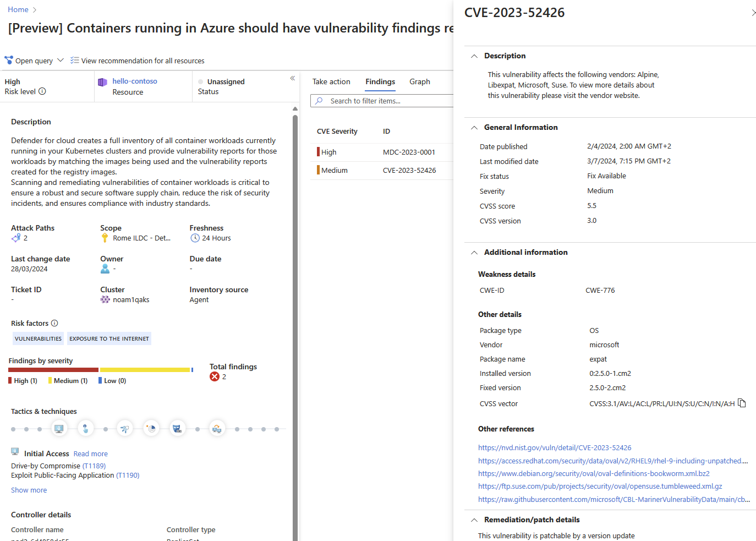
Task: Collapse the Remediation/patch details section
Action: tap(474, 520)
